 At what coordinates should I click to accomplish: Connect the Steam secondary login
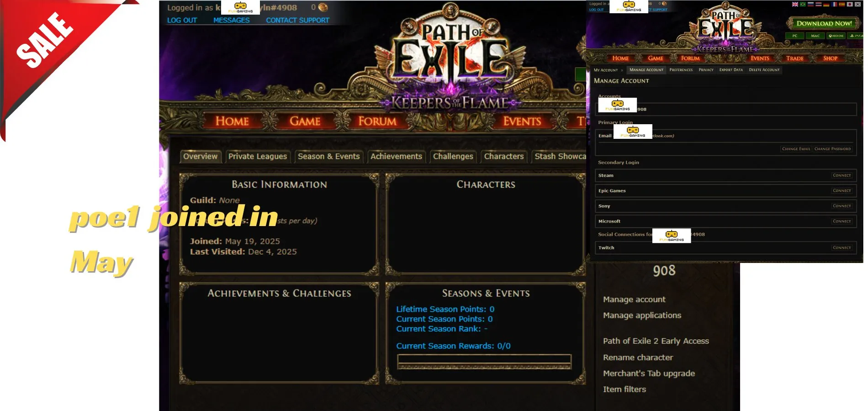pyautogui.click(x=842, y=175)
